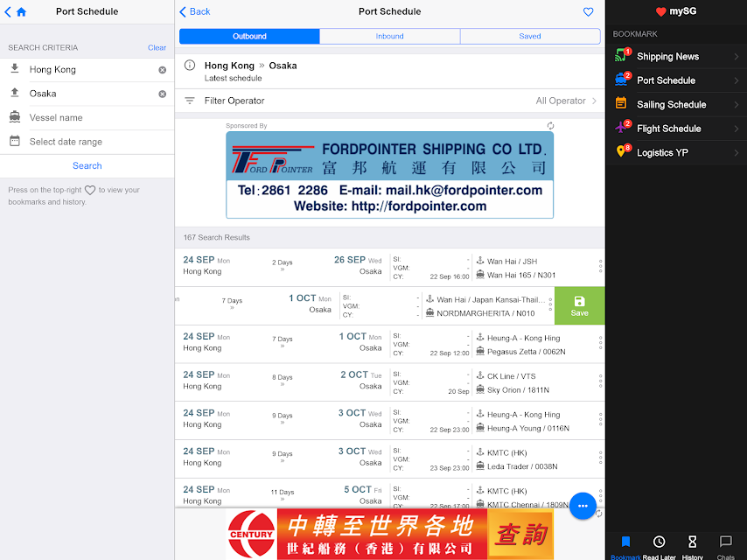Switch to the Inbound tab
Viewport: 747px width, 560px height.
[x=390, y=36]
